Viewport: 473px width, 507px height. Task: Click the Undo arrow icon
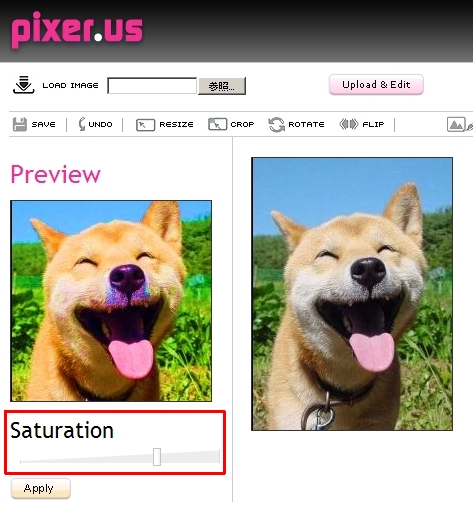(82, 124)
